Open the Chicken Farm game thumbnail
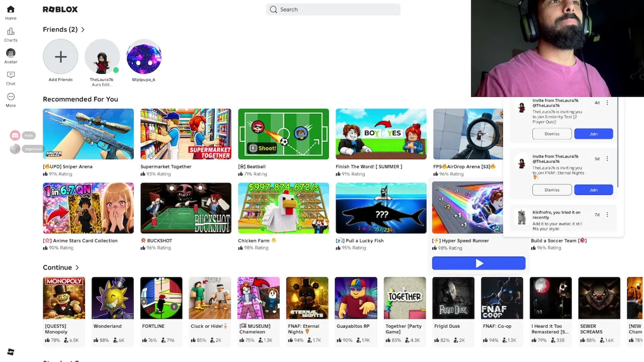This screenshot has height=362, width=644. [x=284, y=208]
